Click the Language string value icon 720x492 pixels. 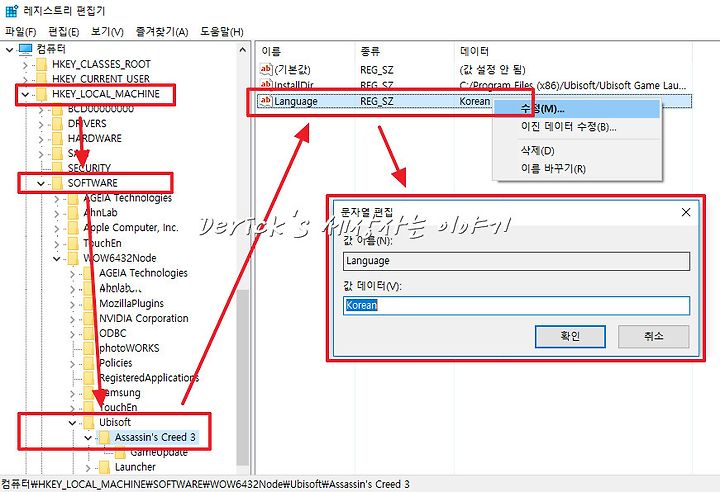pos(266,101)
